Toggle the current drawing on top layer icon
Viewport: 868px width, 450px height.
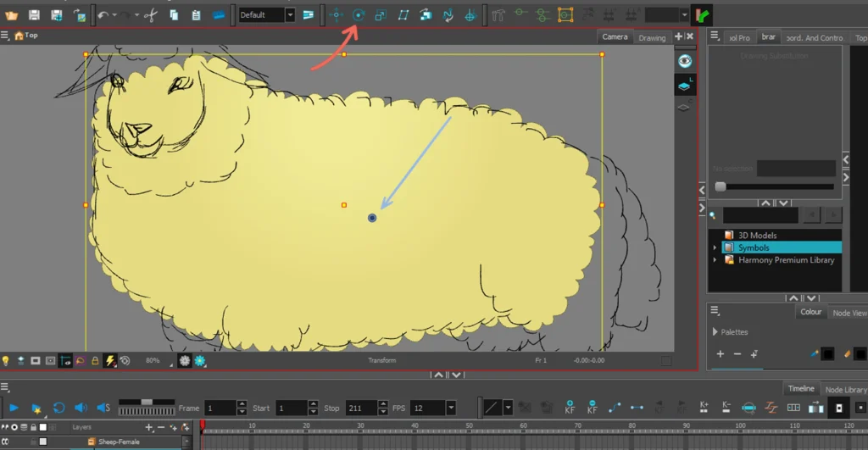685,86
